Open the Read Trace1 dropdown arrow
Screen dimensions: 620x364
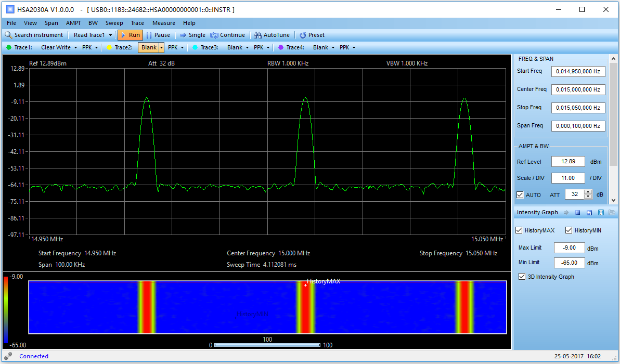[110, 35]
